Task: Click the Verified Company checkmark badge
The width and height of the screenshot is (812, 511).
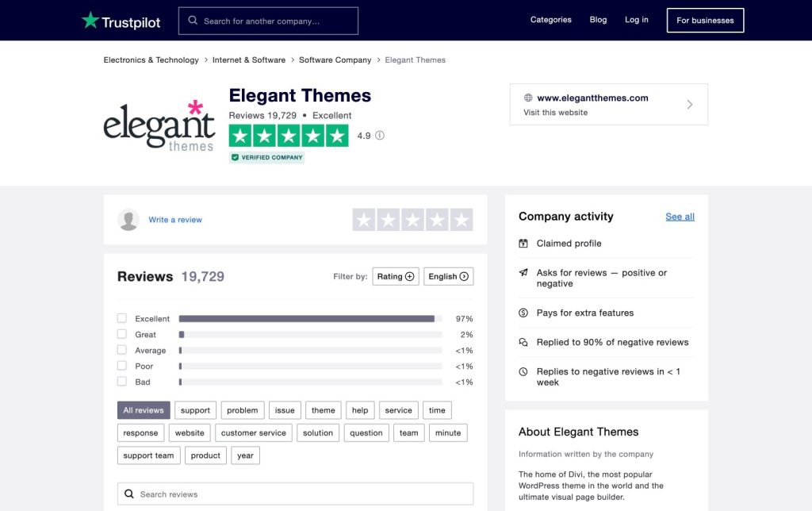Action: (235, 157)
